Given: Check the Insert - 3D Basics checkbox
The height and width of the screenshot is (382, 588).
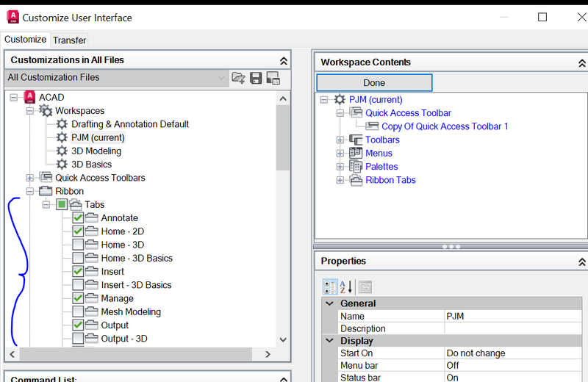Looking at the screenshot, I should tap(78, 285).
